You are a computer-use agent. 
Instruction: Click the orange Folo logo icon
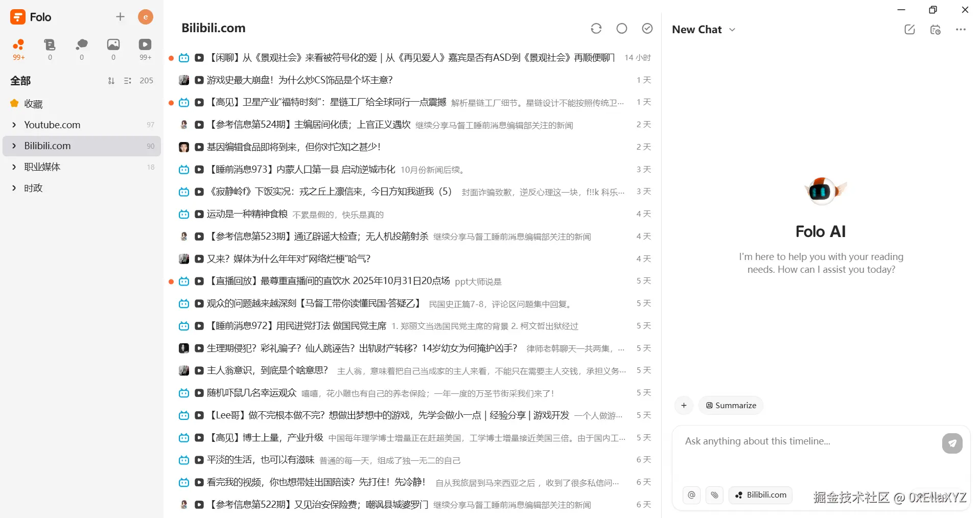[x=17, y=17]
